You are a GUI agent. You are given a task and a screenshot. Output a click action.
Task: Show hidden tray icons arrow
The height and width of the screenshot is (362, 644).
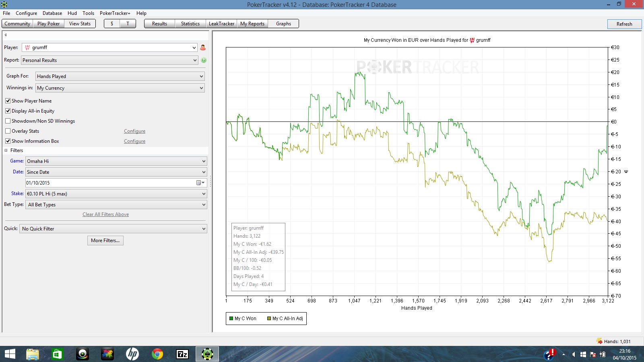click(x=563, y=354)
